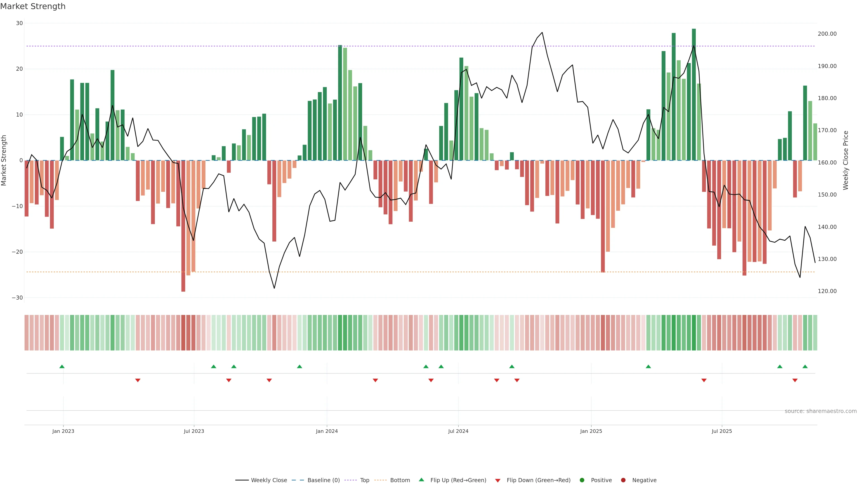Click the Market Strength chart title
Screen dimensions: 868x488
(33, 6)
